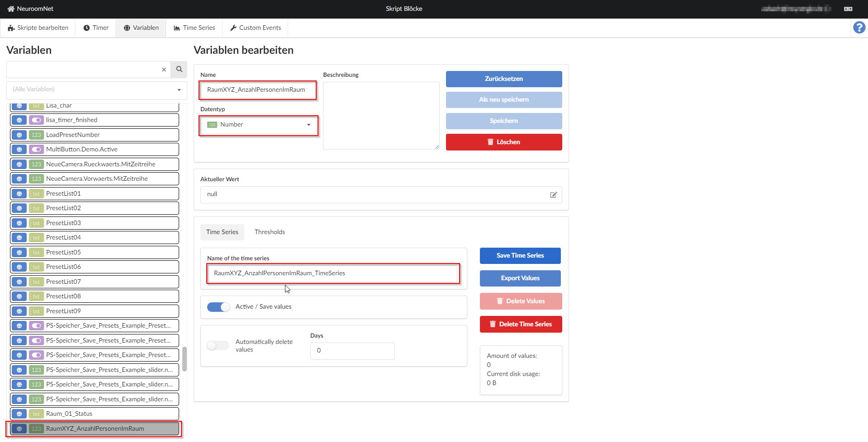Select MultiButton.Demo.Active variable row

[95, 150]
